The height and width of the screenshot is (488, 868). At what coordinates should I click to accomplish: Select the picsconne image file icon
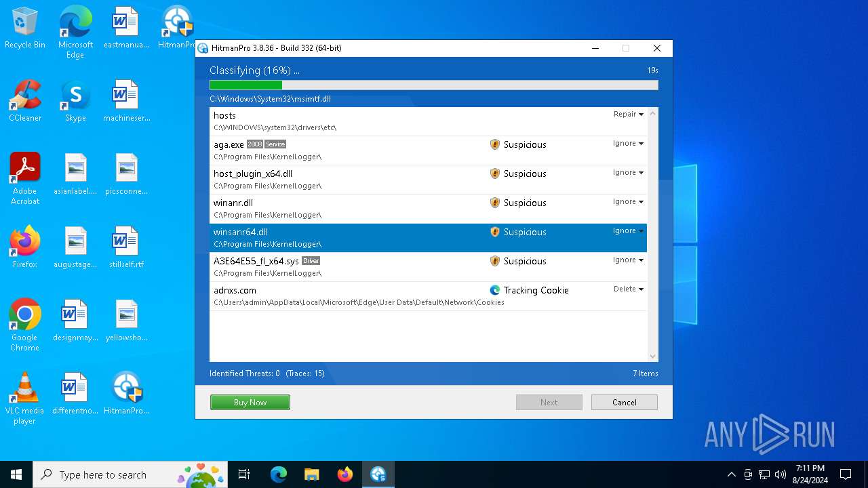point(126,175)
